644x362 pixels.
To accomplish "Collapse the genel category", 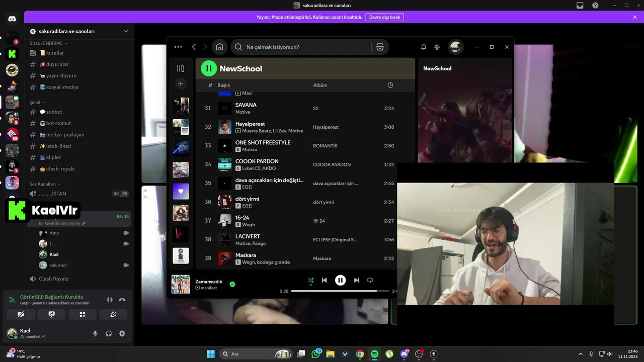I will pos(37,102).
